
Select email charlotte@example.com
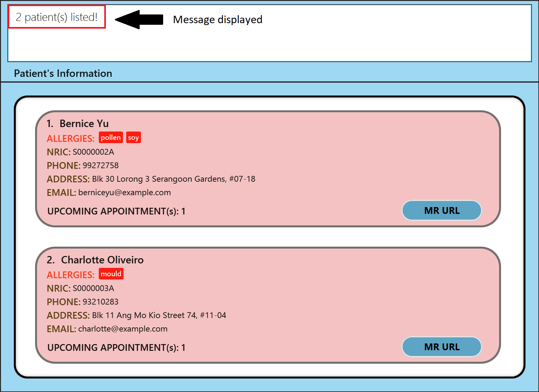click(123, 329)
